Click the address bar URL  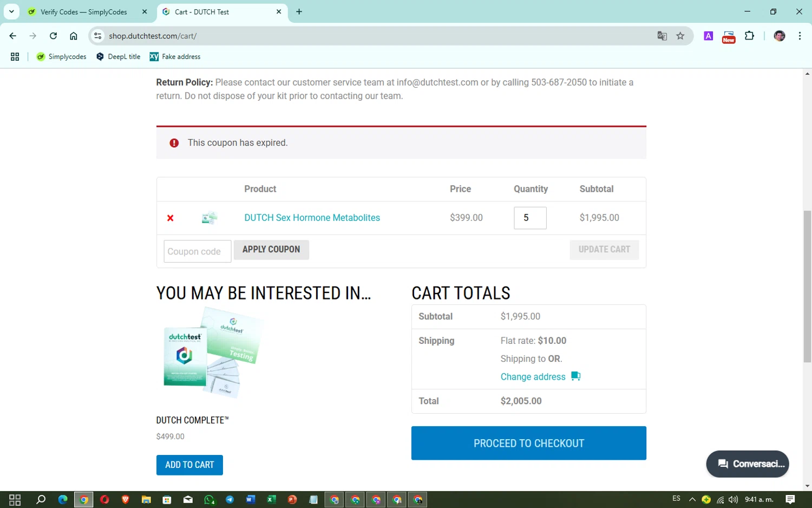[x=153, y=36]
